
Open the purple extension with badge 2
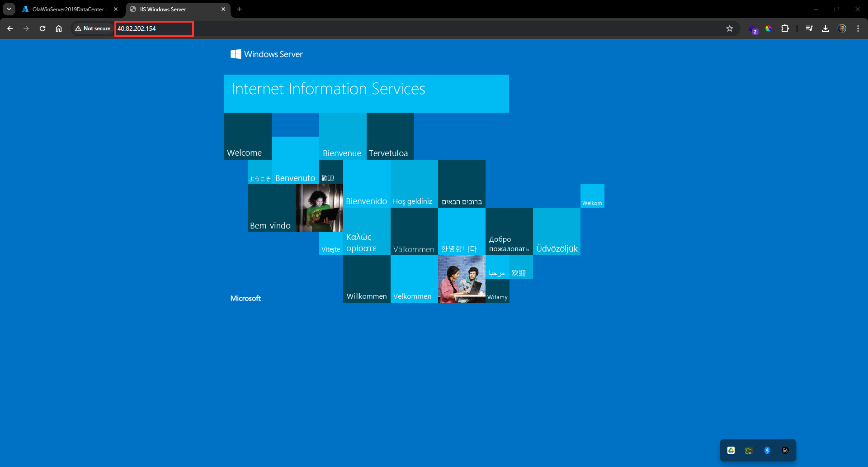coord(753,29)
